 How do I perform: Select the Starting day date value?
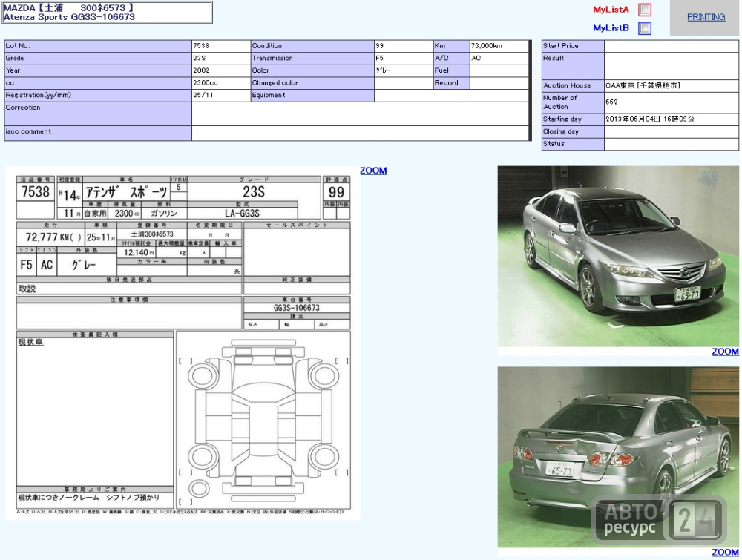point(650,119)
